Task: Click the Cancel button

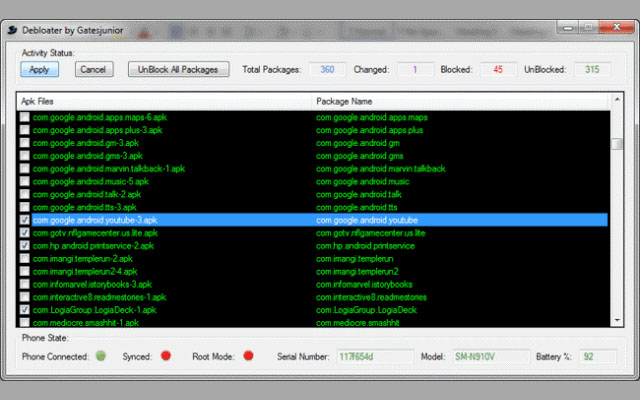Action: coord(94,69)
